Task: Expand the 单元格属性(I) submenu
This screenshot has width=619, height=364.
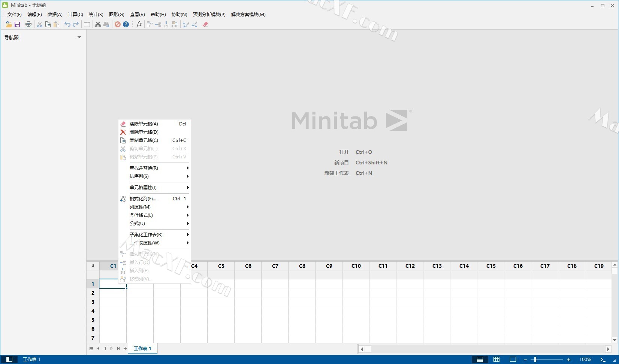Action: tap(155, 188)
